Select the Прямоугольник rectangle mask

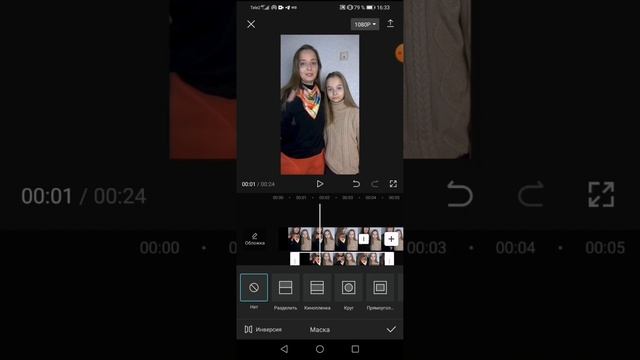380,288
